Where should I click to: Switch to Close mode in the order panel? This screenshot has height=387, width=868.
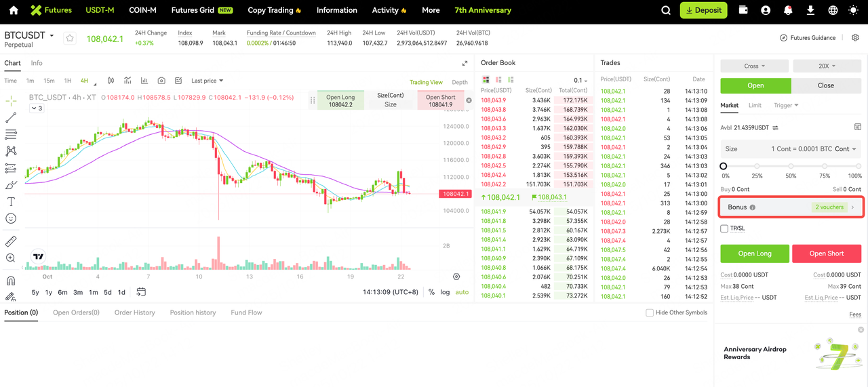pos(826,85)
